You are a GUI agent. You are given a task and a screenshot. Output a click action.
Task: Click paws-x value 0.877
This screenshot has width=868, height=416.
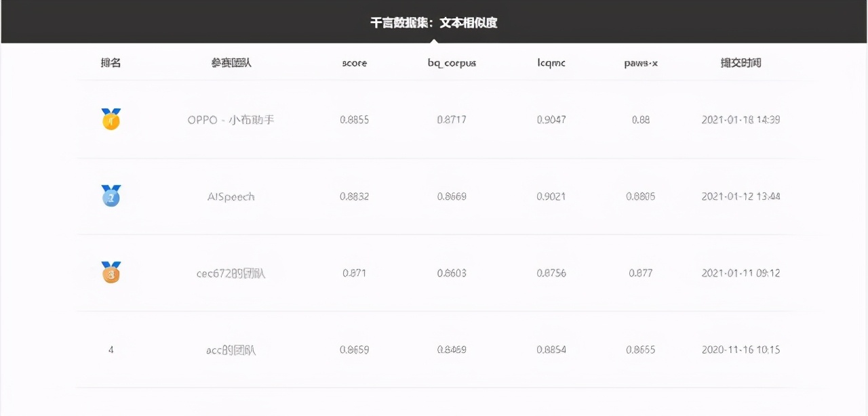[x=641, y=273]
